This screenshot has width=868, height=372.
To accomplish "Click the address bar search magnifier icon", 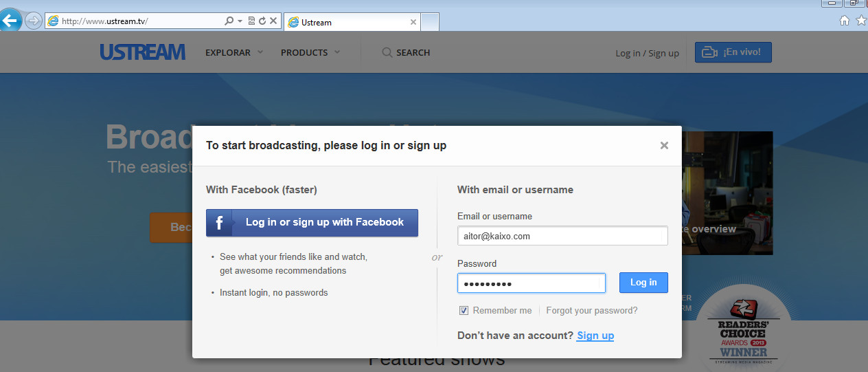I will coord(229,21).
